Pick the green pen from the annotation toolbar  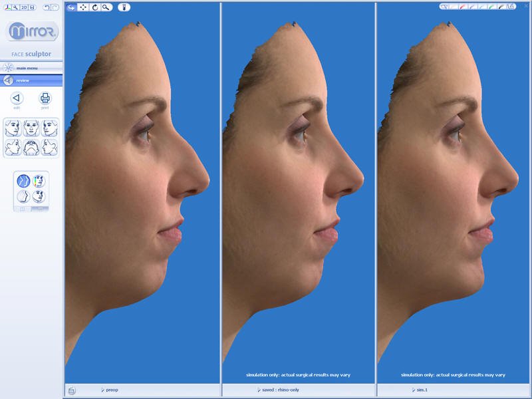[x=491, y=6]
